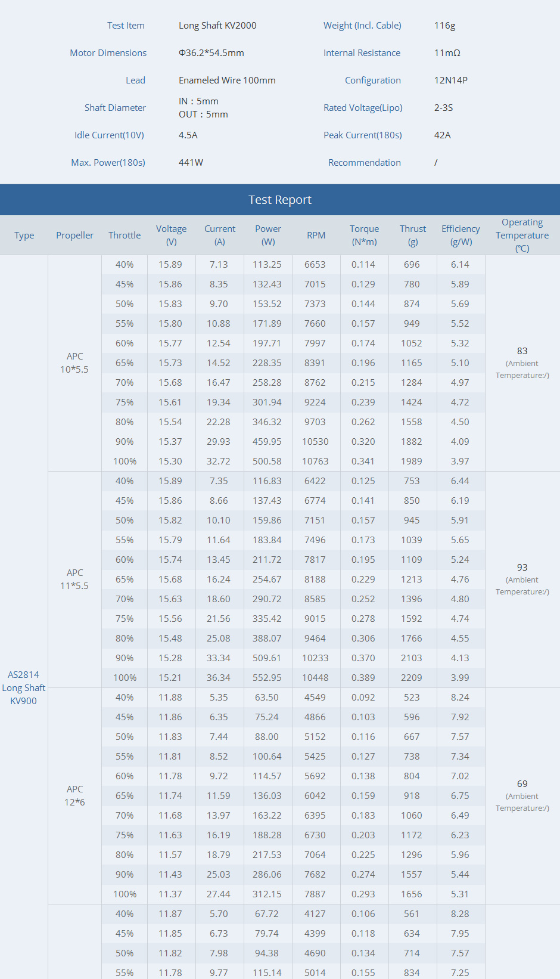
Task: Select the Power (W) column header
Action: (268, 236)
